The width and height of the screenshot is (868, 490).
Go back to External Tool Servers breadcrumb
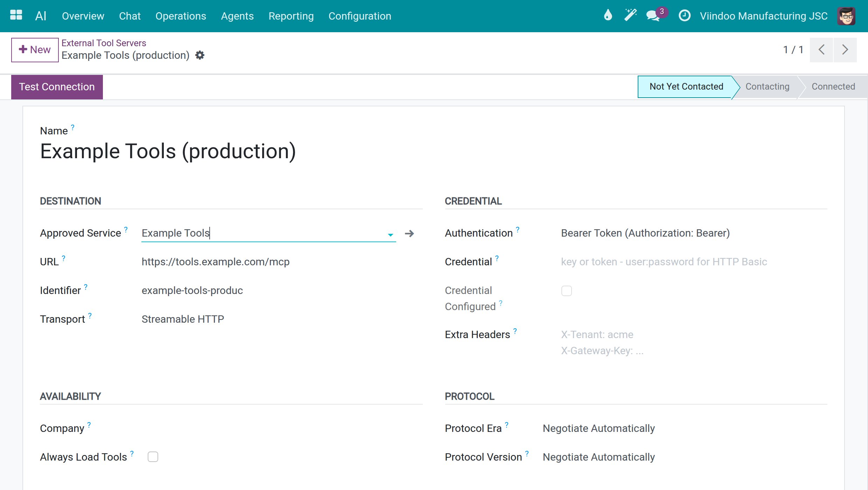pos(104,43)
